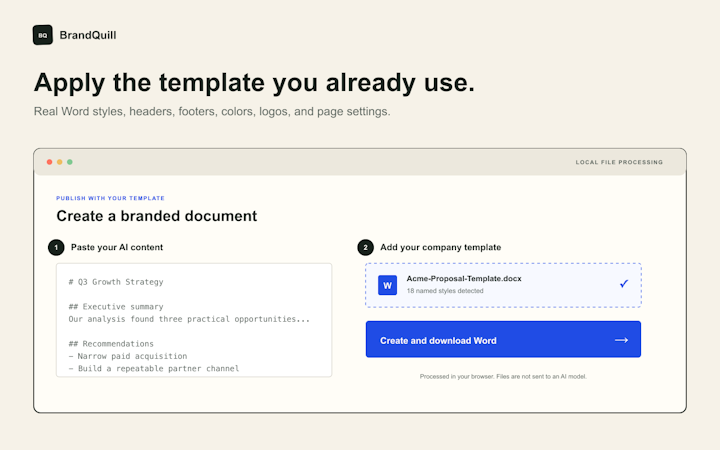
Task: Click the yellow window dot
Action: (60, 162)
